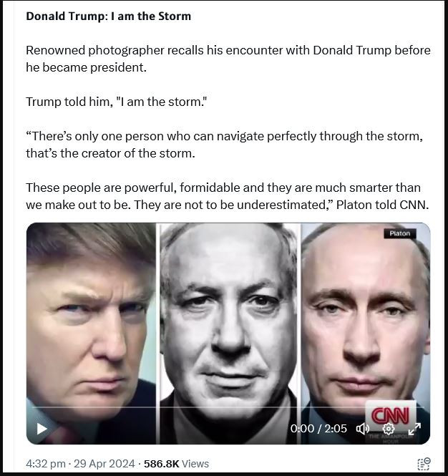Mute the video with the speaker icon
The height and width of the screenshot is (476, 448).
click(362, 429)
